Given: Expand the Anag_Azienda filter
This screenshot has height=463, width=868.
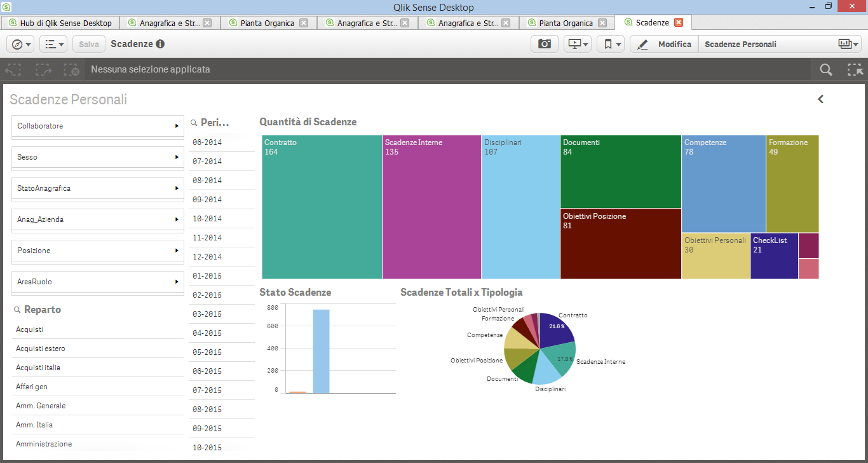Looking at the screenshot, I should (x=98, y=219).
